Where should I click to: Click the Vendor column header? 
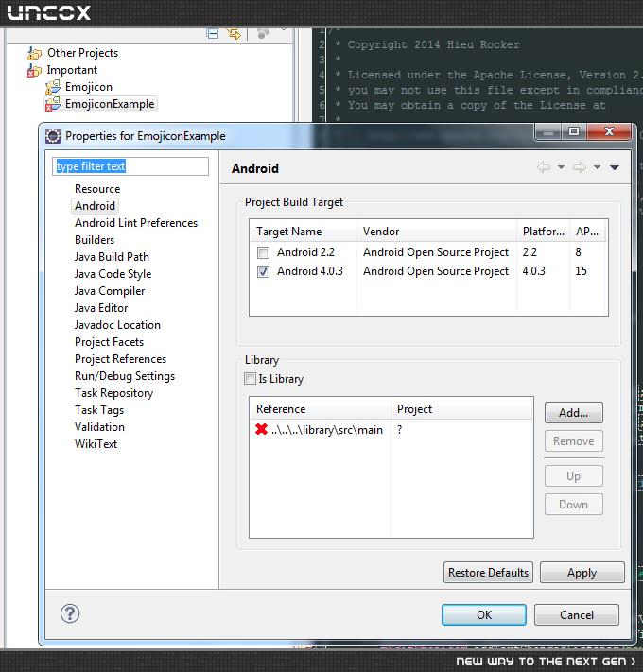click(x=437, y=232)
